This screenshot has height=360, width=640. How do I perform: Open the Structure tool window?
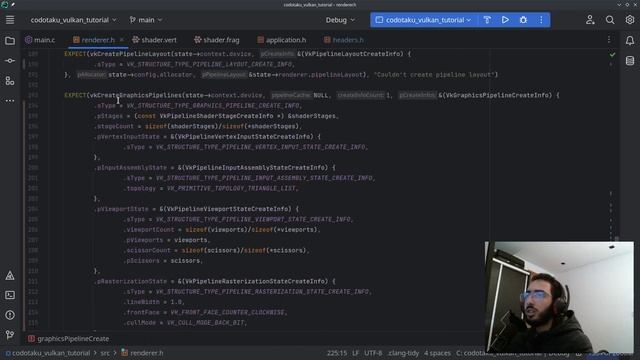pos(10,81)
